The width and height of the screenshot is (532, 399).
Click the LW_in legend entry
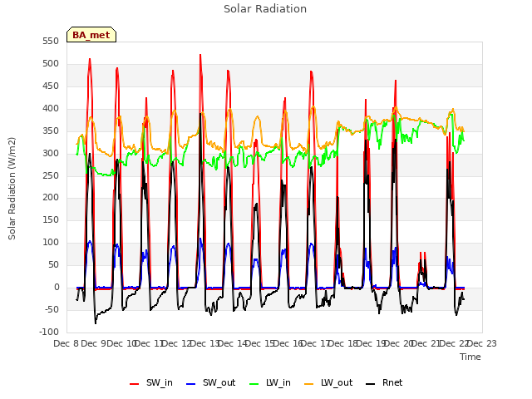(270, 382)
